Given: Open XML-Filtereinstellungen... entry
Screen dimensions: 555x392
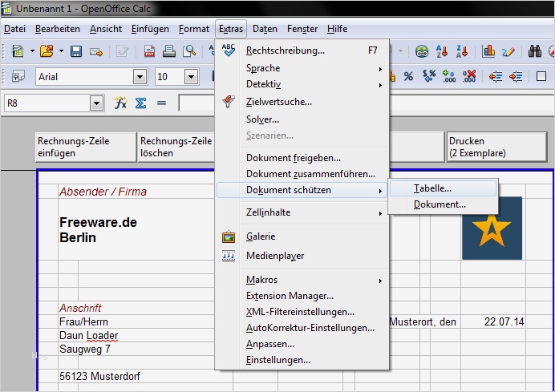Looking at the screenshot, I should tap(302, 312).
